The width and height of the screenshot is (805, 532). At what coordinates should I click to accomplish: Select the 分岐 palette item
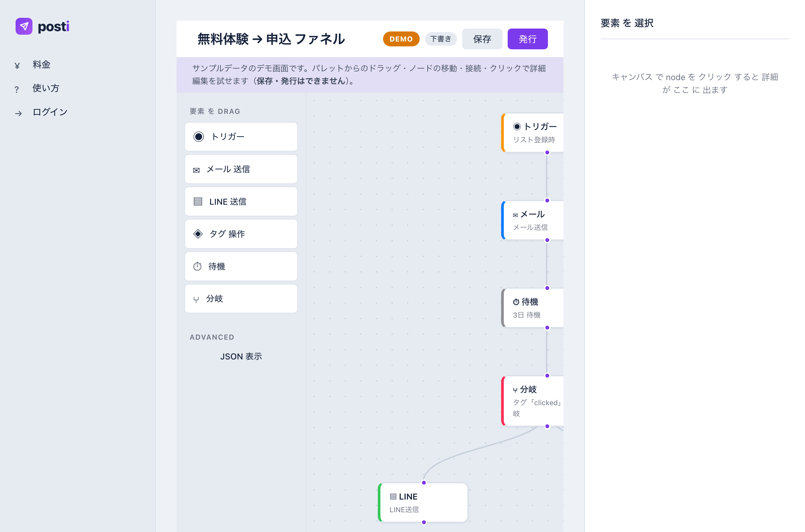pos(241,298)
